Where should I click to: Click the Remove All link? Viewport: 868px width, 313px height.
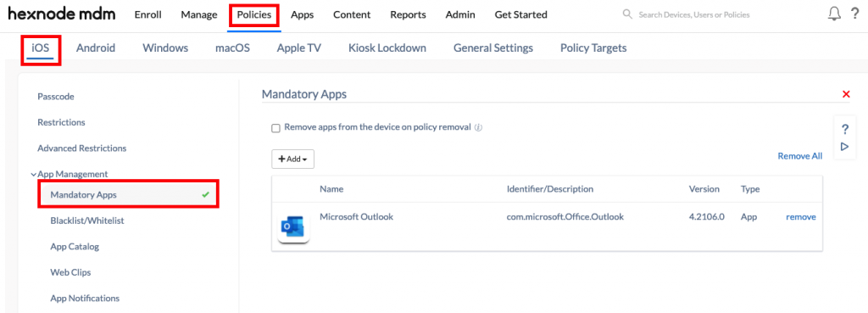pyautogui.click(x=800, y=156)
